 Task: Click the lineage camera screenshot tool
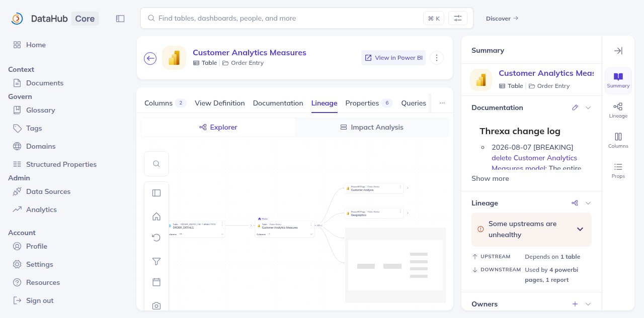point(156,305)
